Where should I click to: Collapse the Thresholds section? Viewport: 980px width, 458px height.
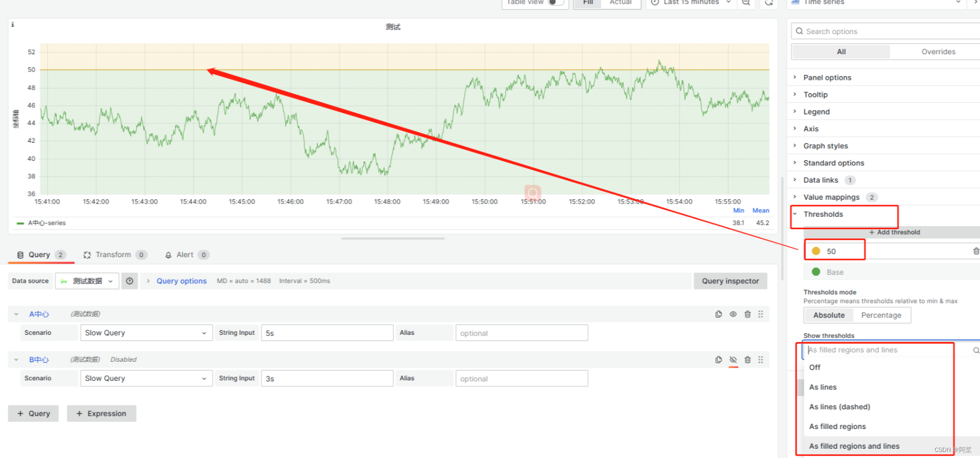pyautogui.click(x=823, y=214)
